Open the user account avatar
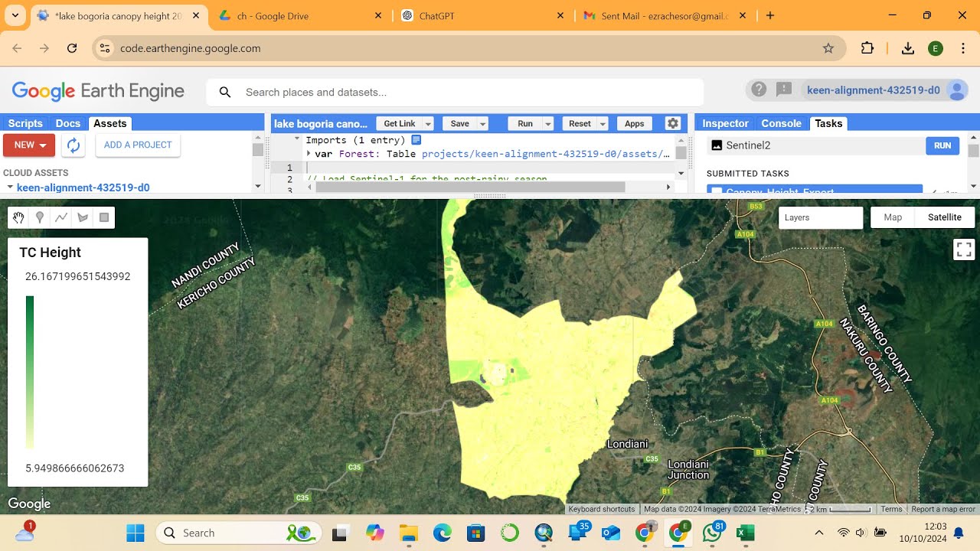The height and width of the screenshot is (551, 980). coord(957,90)
